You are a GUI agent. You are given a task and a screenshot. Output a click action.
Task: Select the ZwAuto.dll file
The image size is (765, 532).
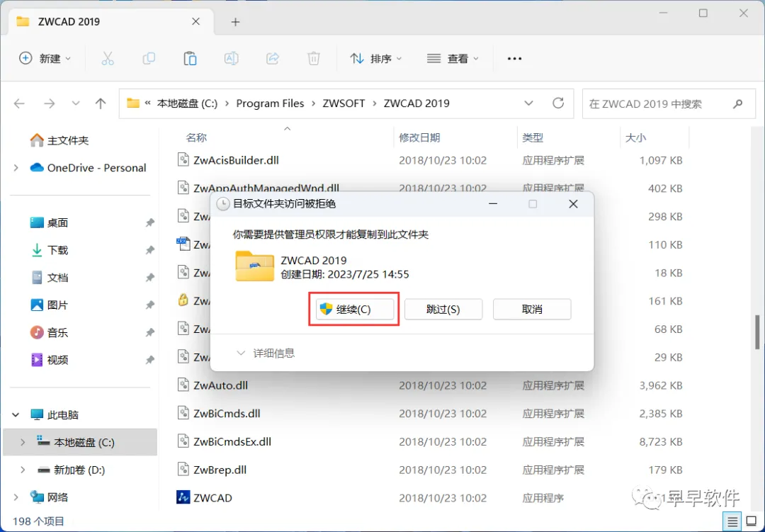pyautogui.click(x=220, y=385)
